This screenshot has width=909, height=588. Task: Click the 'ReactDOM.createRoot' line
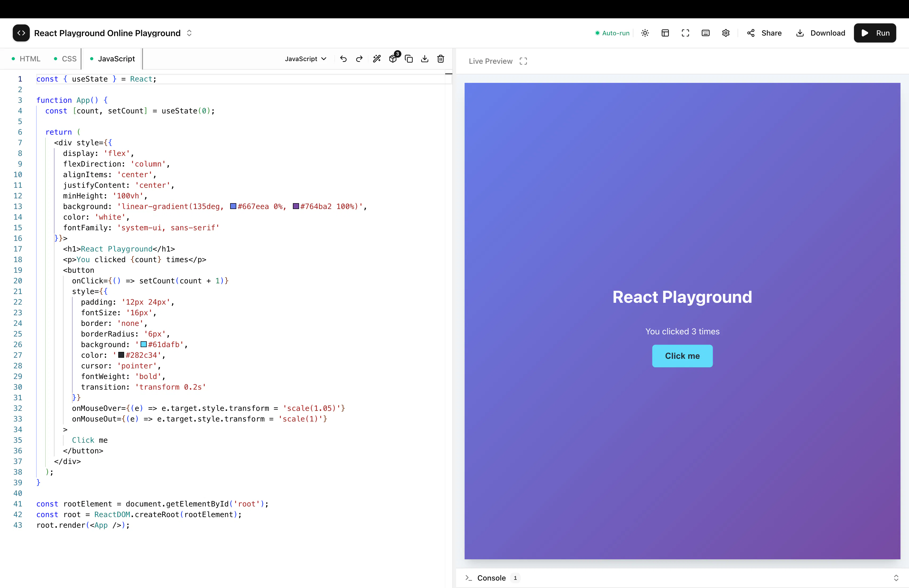tap(139, 514)
